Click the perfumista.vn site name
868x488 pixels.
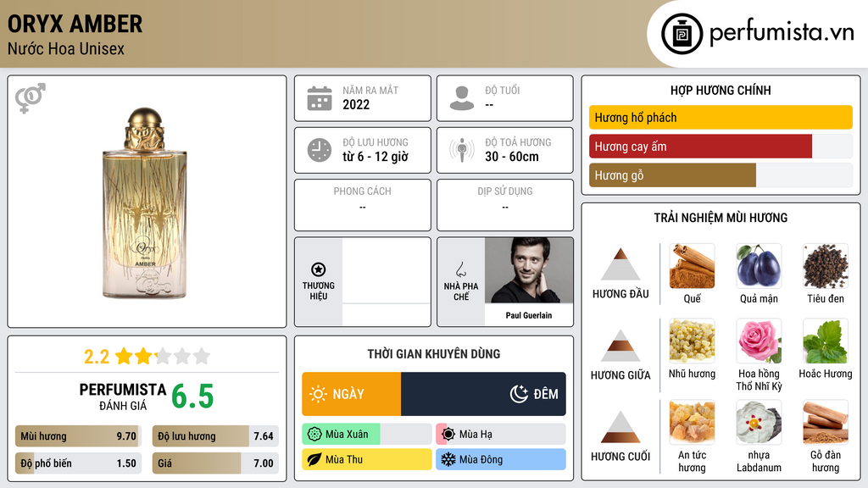(782, 33)
